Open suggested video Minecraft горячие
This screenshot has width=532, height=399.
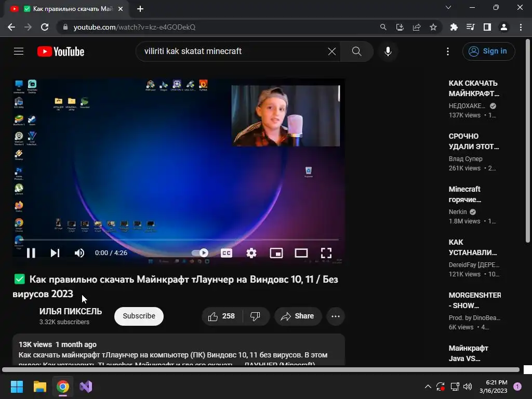465,194
